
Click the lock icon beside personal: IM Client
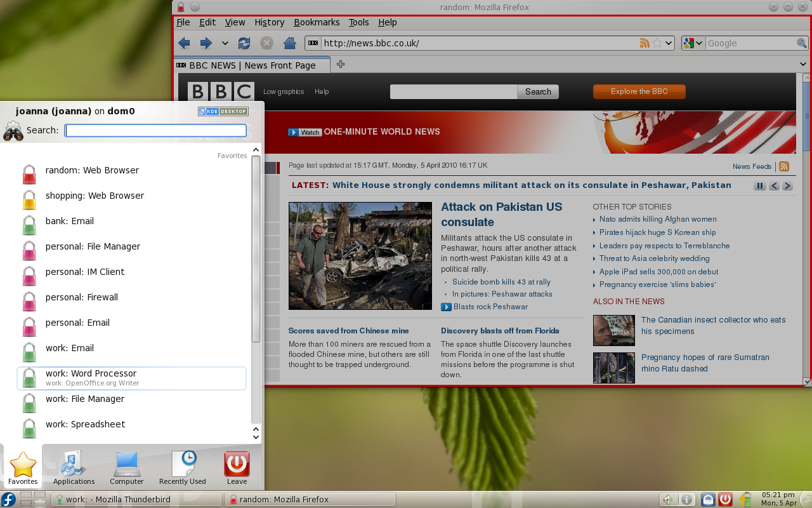[x=29, y=276]
